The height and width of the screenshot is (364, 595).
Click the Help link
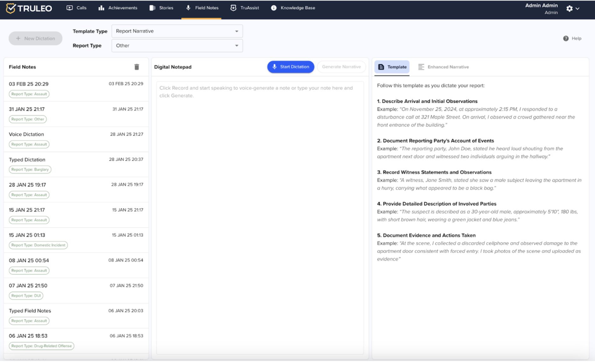pyautogui.click(x=572, y=38)
